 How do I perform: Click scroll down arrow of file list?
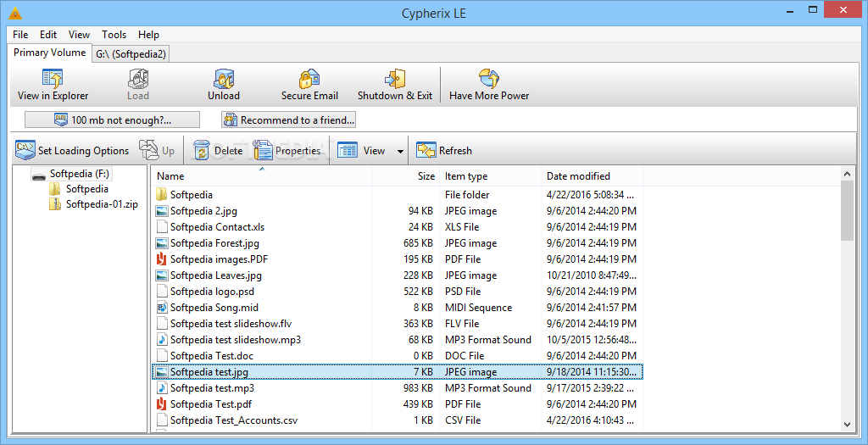coord(847,425)
